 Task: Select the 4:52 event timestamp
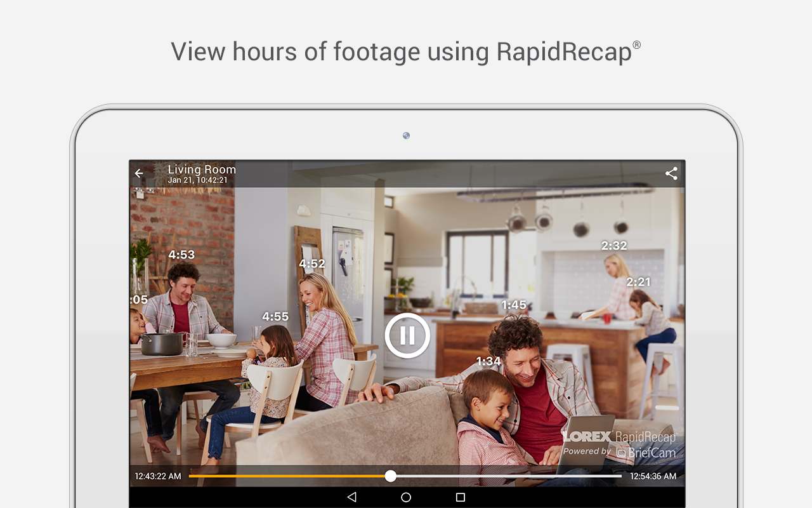(312, 264)
